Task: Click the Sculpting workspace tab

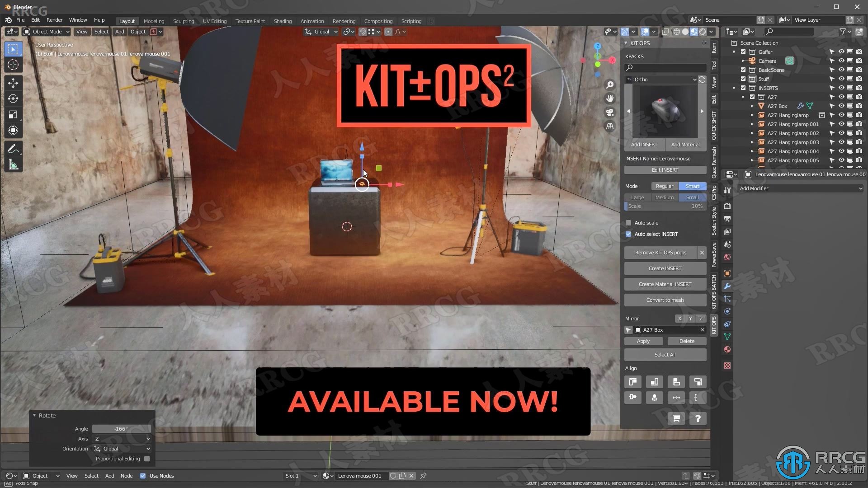Action: (184, 21)
